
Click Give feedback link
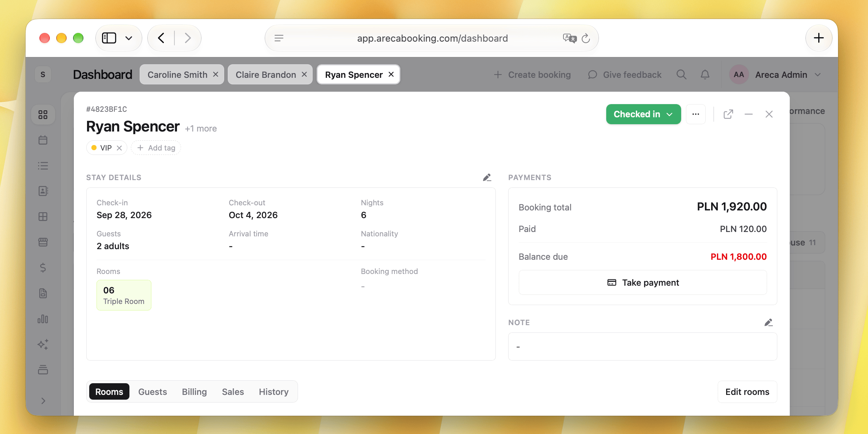pyautogui.click(x=625, y=75)
